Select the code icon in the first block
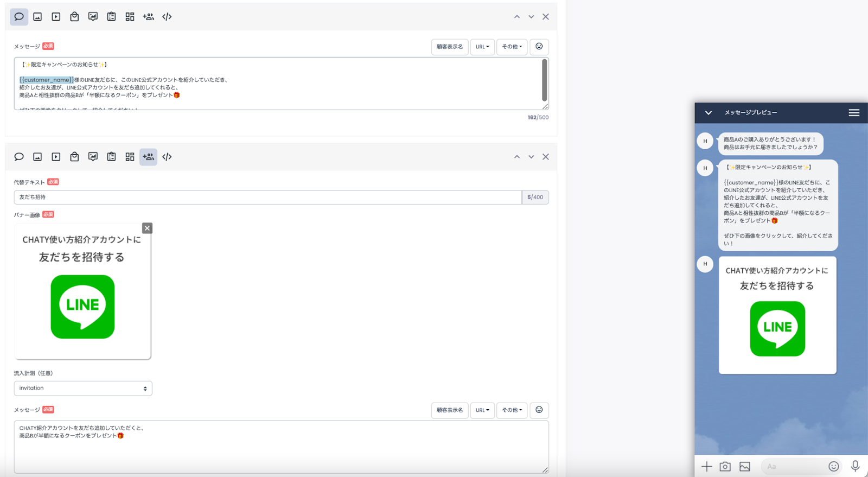Screen dimensions: 868x477 tap(167, 17)
